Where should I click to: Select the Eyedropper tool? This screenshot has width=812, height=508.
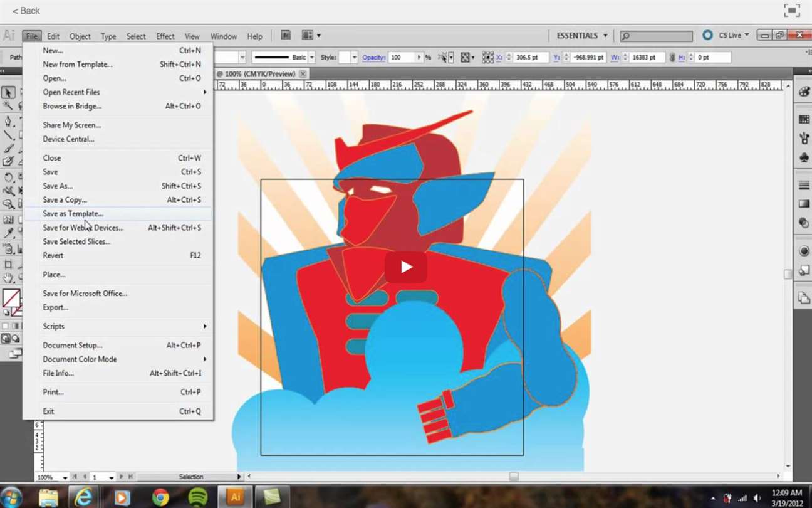click(x=8, y=233)
